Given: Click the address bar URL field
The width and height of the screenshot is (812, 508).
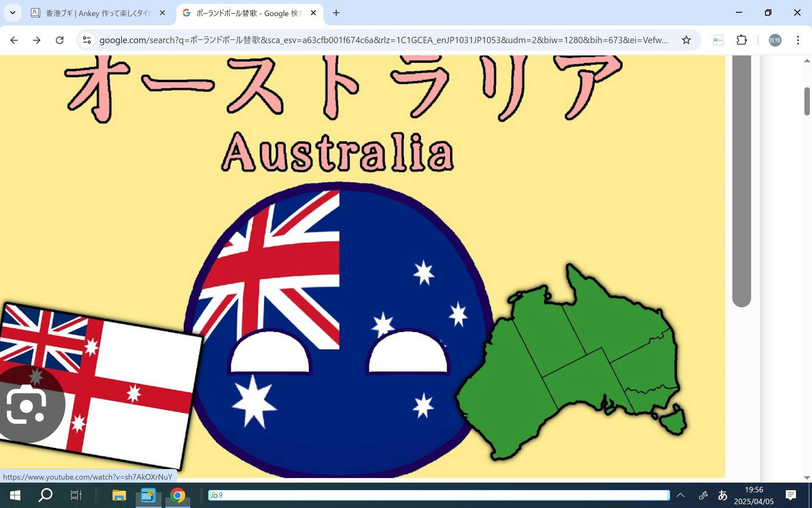Looking at the screenshot, I should (x=381, y=40).
